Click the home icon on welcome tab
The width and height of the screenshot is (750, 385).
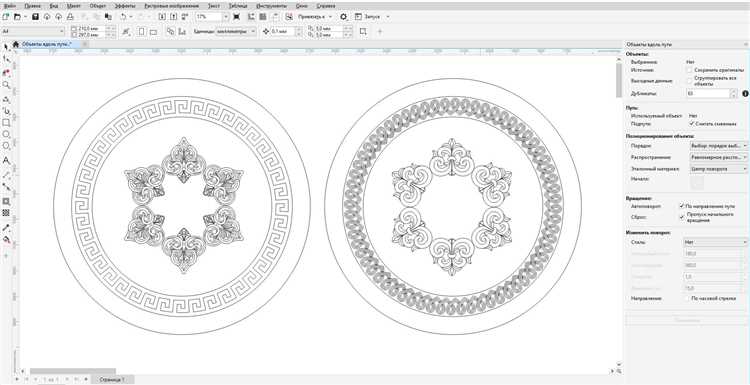[x=16, y=44]
